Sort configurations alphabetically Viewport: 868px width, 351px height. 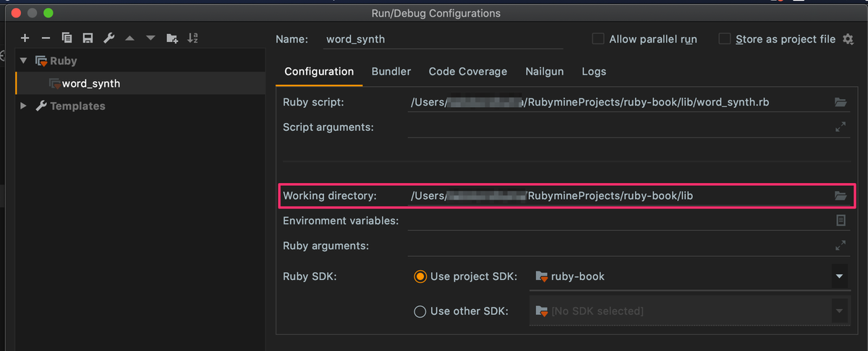(193, 38)
